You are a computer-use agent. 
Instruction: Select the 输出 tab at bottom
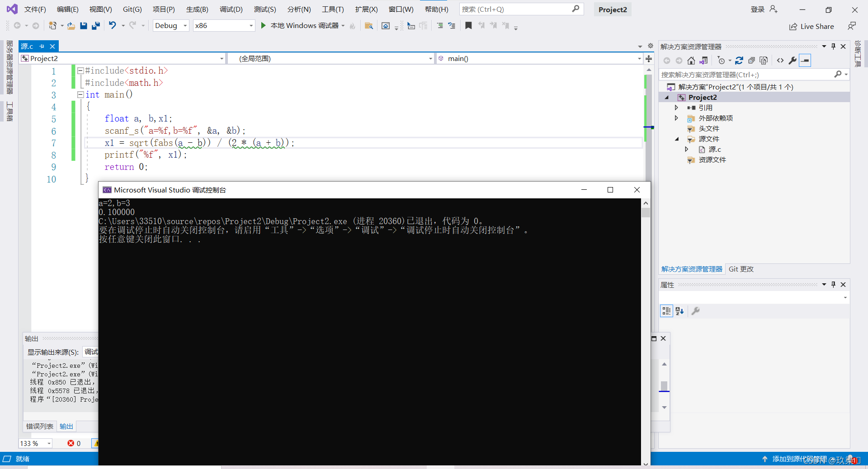66,426
